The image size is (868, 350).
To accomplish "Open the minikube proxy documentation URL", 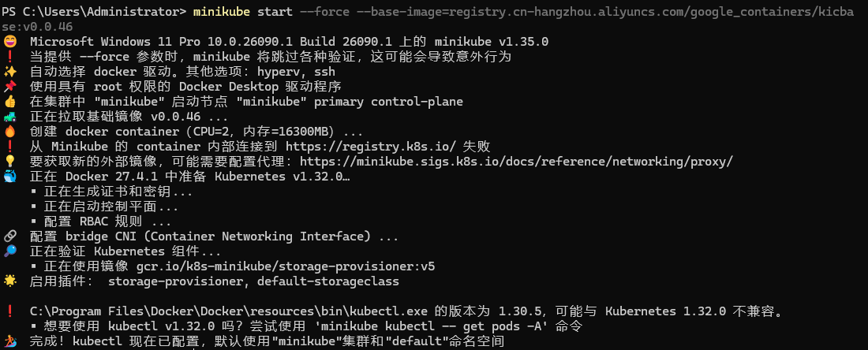I will [517, 162].
